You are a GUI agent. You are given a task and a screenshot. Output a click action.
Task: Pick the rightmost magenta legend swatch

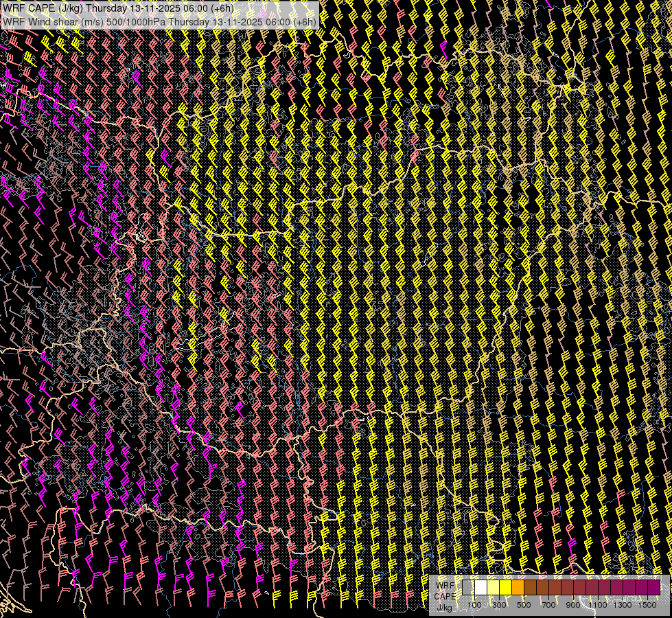[x=653, y=587]
